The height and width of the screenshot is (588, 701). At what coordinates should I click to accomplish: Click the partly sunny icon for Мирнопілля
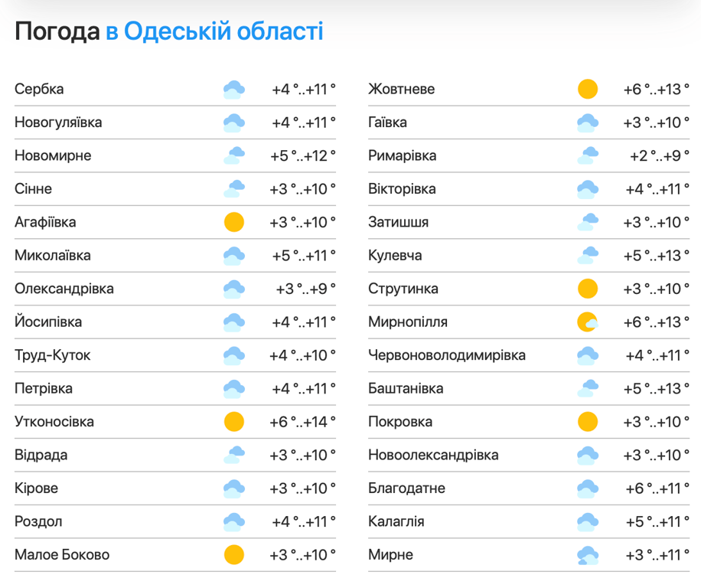click(587, 322)
